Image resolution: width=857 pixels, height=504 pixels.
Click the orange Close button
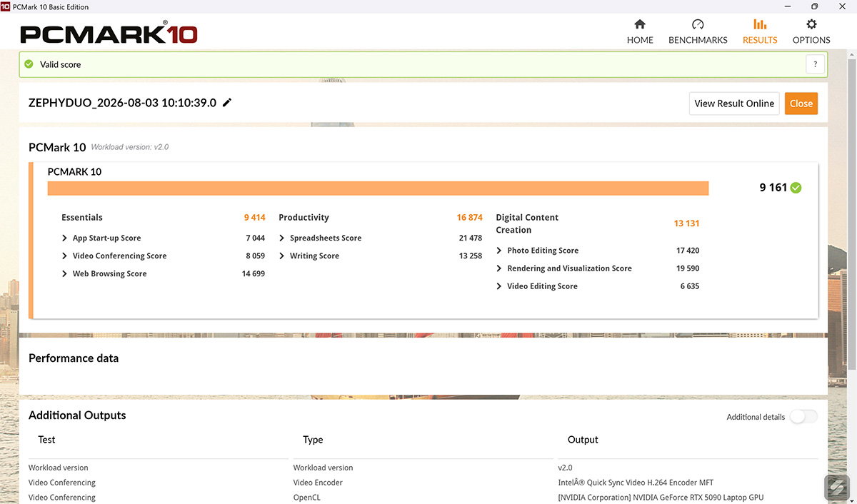(x=801, y=104)
